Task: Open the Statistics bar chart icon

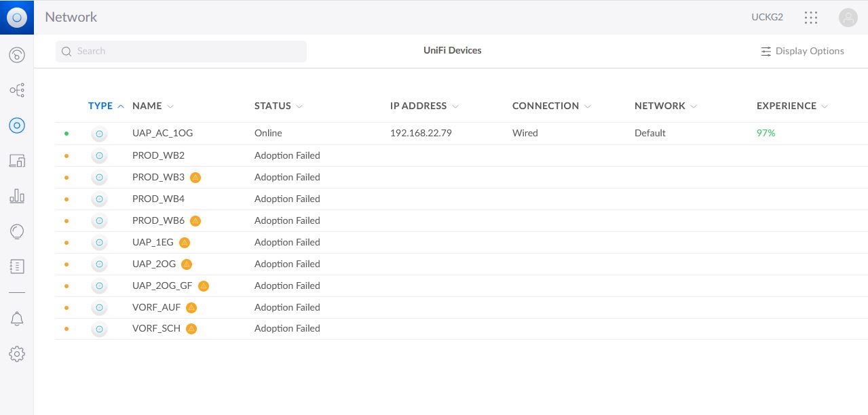Action: pos(17,196)
